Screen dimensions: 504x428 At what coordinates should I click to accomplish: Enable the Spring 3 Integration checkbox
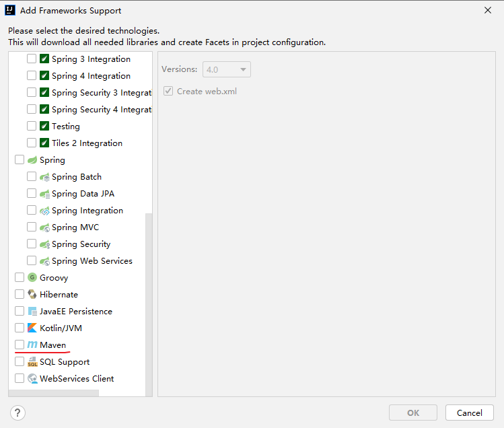tap(32, 59)
